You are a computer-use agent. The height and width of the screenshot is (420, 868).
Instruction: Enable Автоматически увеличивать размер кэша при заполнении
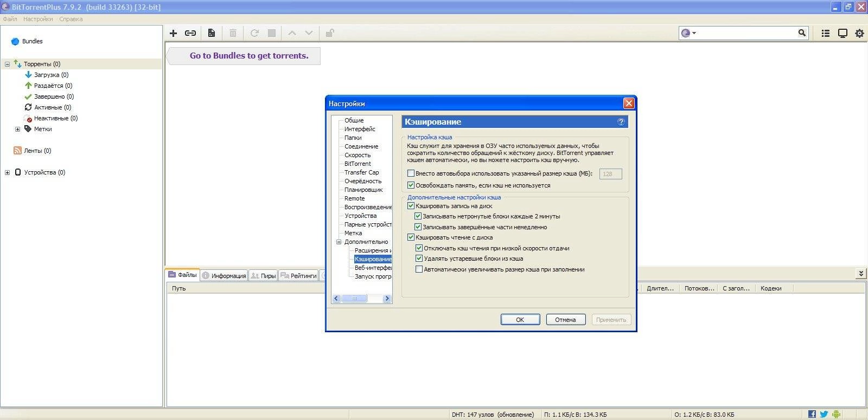click(419, 269)
